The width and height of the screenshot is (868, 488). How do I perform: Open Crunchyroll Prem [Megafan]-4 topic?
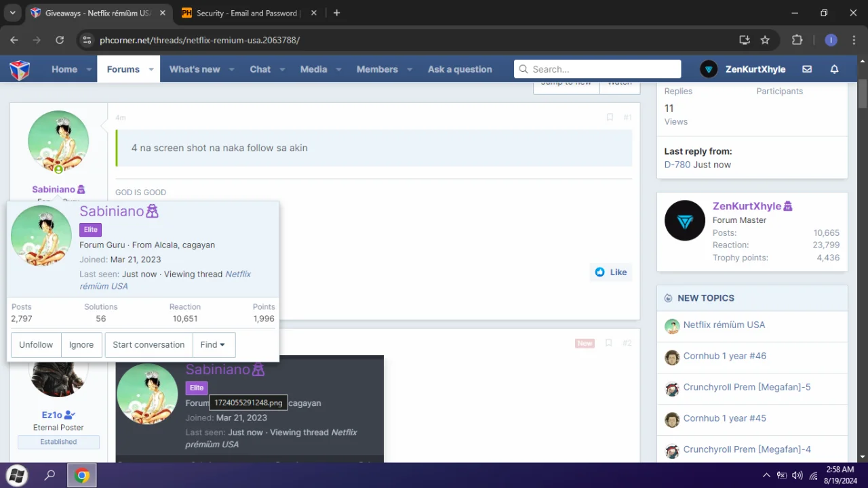(x=747, y=449)
